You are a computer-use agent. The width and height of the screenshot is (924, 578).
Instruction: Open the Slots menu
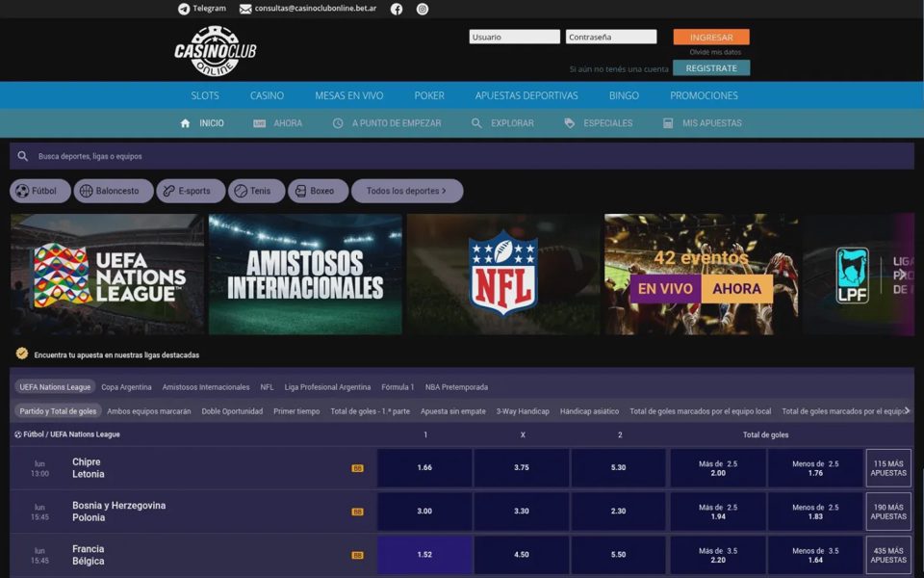point(205,95)
